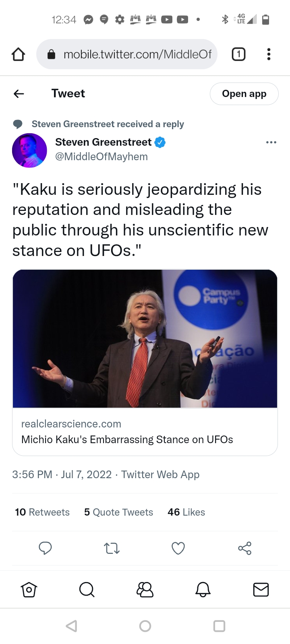Open the browser tab switcher
Viewport: 290px width, 644px height.
[238, 54]
